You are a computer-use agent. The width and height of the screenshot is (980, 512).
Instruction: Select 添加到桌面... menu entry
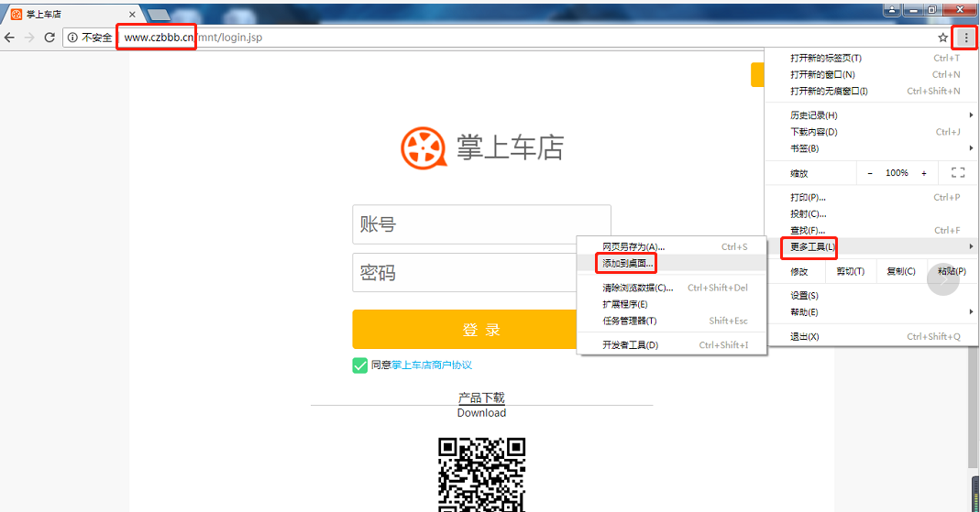pos(628,263)
